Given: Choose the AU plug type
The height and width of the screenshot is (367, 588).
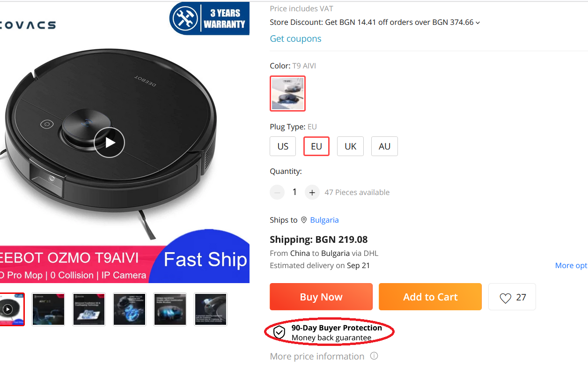Looking at the screenshot, I should click(x=384, y=146).
